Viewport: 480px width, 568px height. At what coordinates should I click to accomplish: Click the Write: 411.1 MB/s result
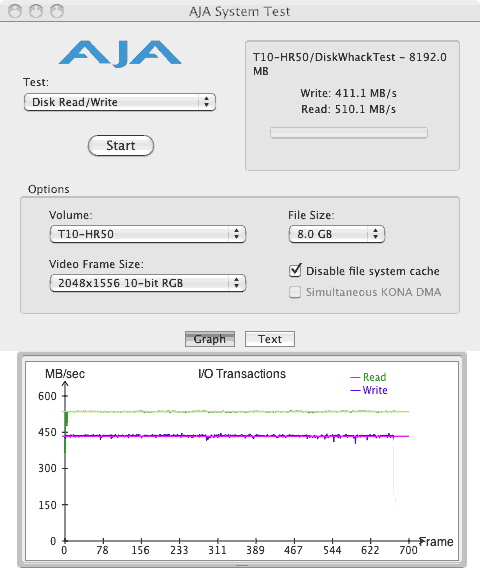(348, 93)
